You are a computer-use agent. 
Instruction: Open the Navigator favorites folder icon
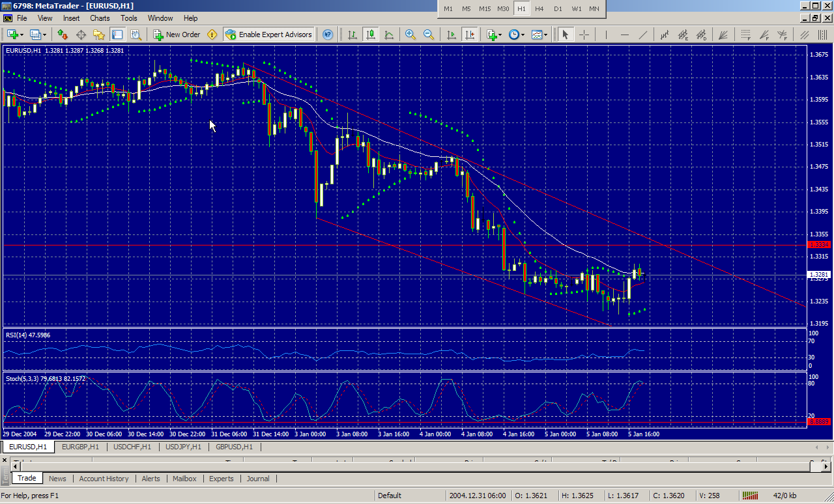(99, 35)
